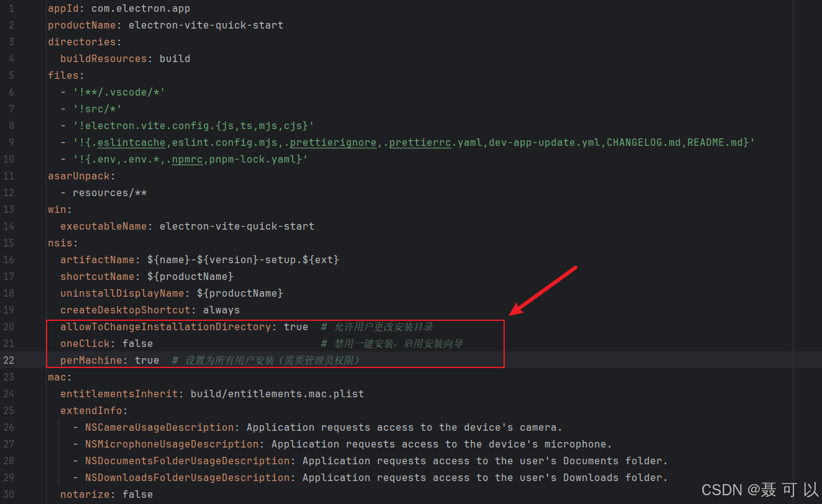The height and width of the screenshot is (504, 822).
Task: Click 'build/entitlements.mac.plist' value
Action: coord(278,394)
